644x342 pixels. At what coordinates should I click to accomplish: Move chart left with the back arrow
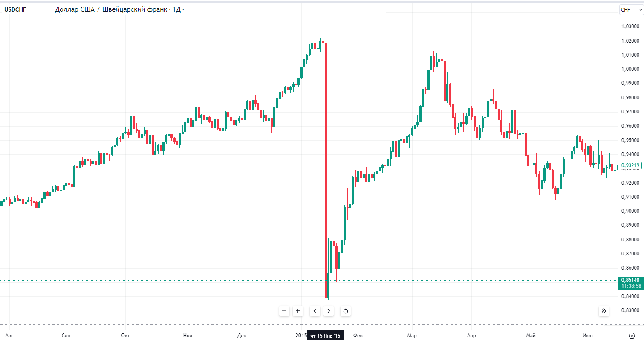click(315, 311)
